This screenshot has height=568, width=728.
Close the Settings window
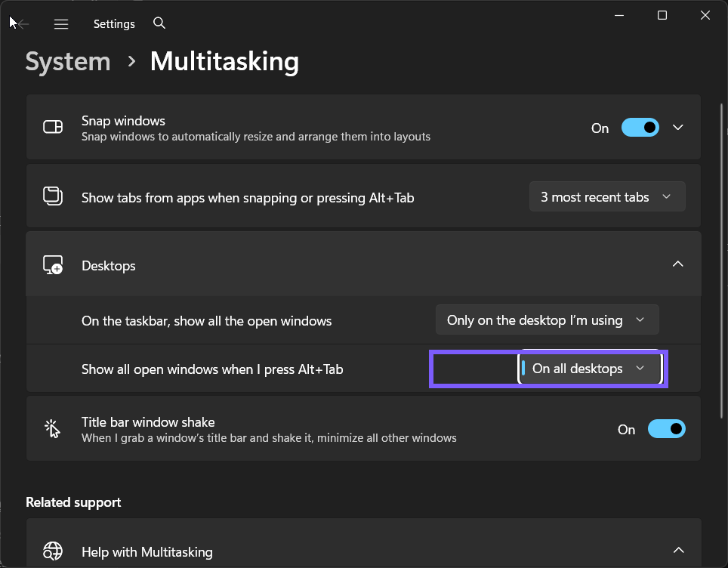click(x=705, y=15)
